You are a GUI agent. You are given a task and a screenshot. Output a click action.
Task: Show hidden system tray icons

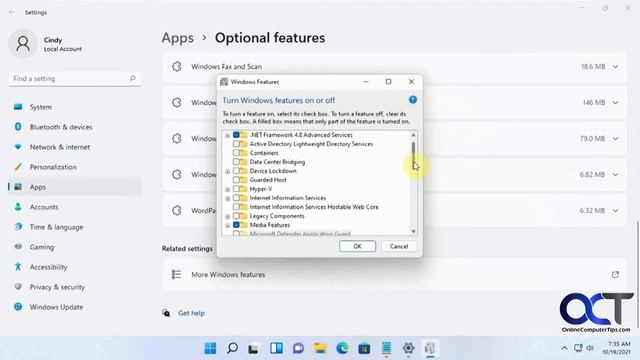(x=564, y=348)
